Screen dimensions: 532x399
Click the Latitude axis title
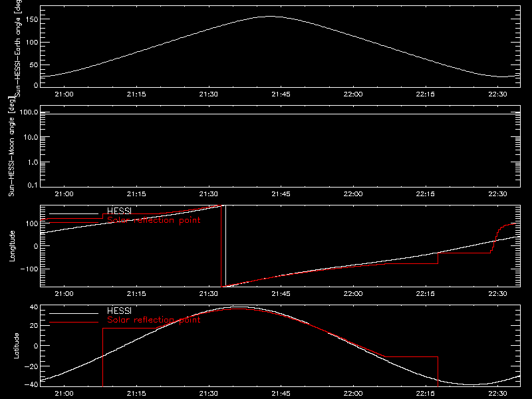pos(16,346)
